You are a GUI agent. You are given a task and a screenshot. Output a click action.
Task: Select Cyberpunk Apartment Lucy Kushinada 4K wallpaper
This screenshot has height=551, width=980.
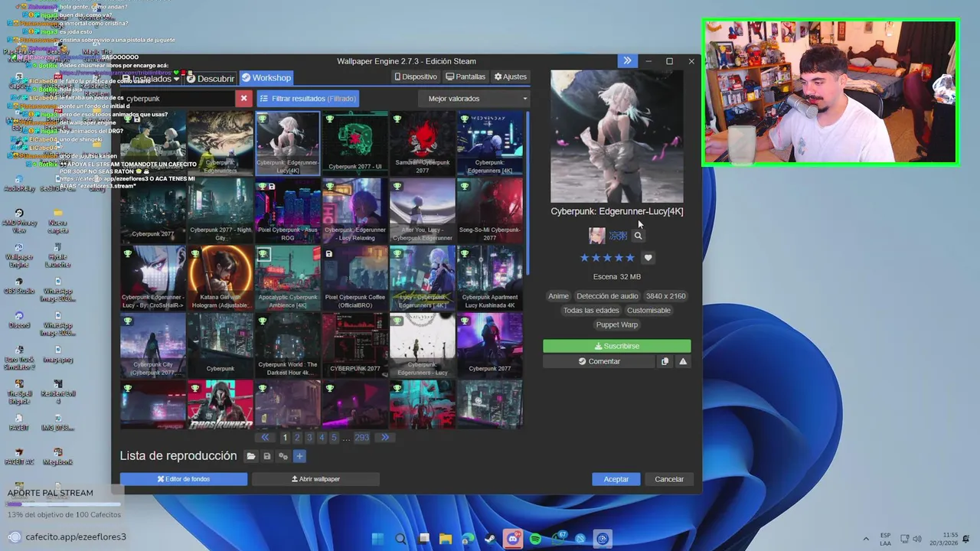coord(490,278)
